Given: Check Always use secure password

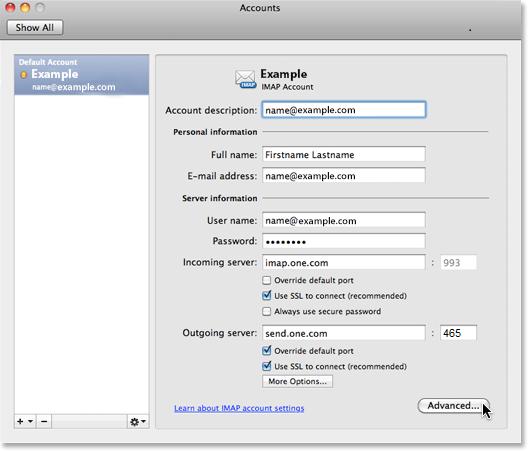Looking at the screenshot, I should point(266,311).
